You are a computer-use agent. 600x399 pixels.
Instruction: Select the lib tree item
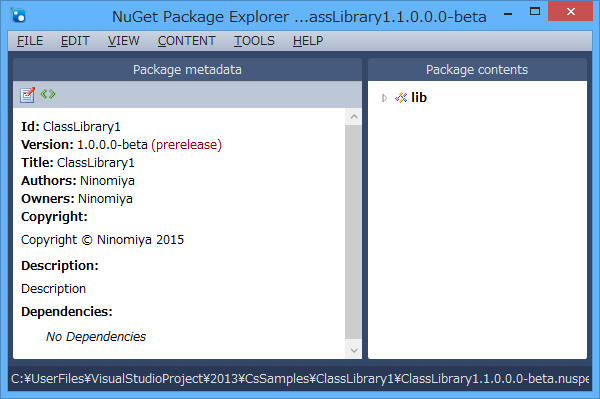[x=419, y=98]
